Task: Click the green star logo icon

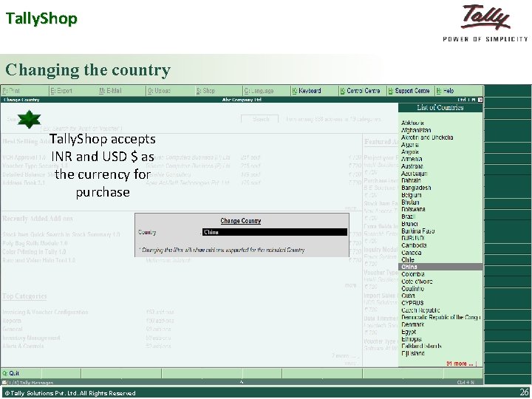Action: coord(29,120)
